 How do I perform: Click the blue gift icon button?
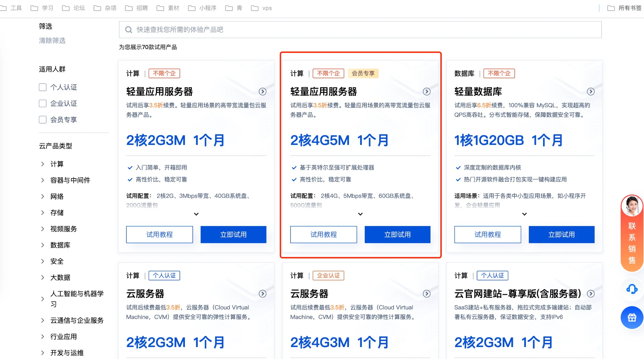(x=632, y=318)
